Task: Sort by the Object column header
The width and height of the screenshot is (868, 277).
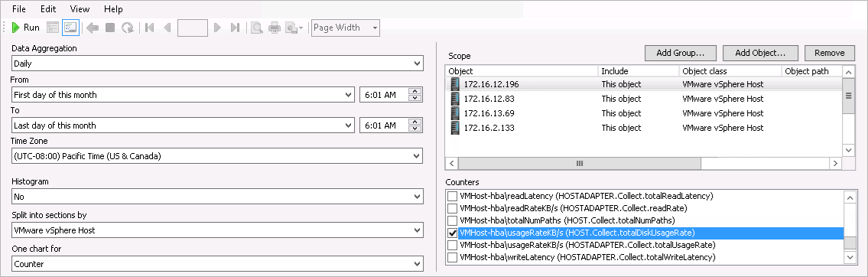Action: point(522,71)
